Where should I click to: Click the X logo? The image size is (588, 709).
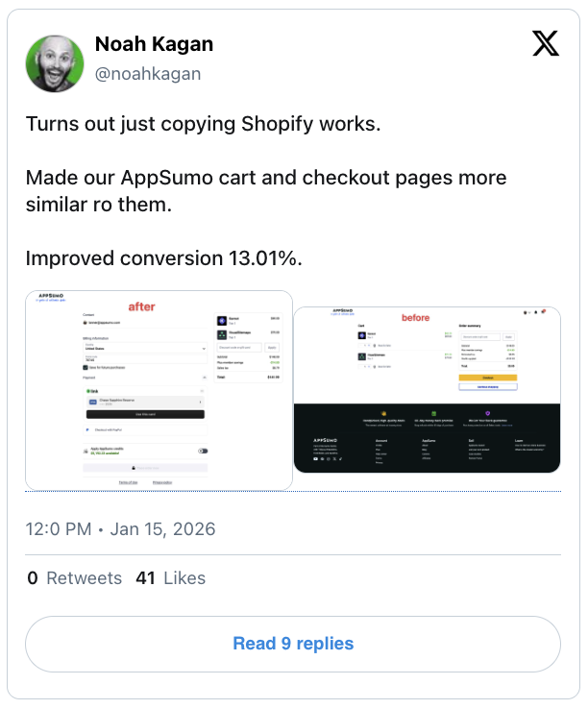545,43
